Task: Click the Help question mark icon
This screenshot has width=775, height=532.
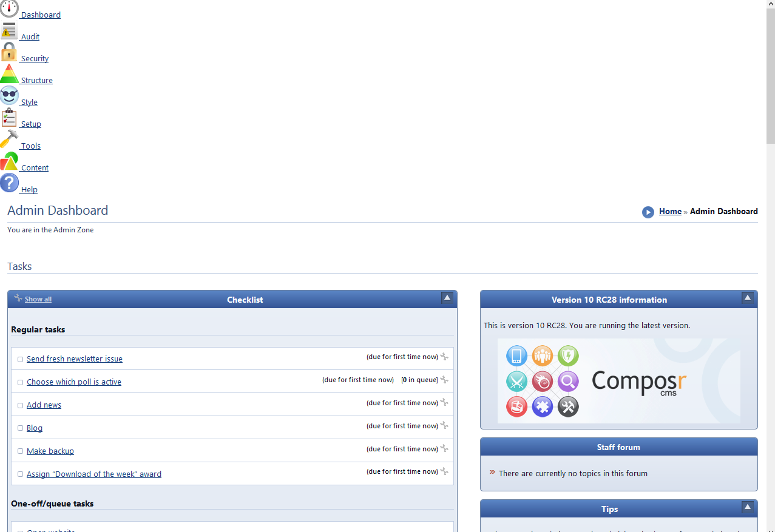Action: pyautogui.click(x=9, y=183)
